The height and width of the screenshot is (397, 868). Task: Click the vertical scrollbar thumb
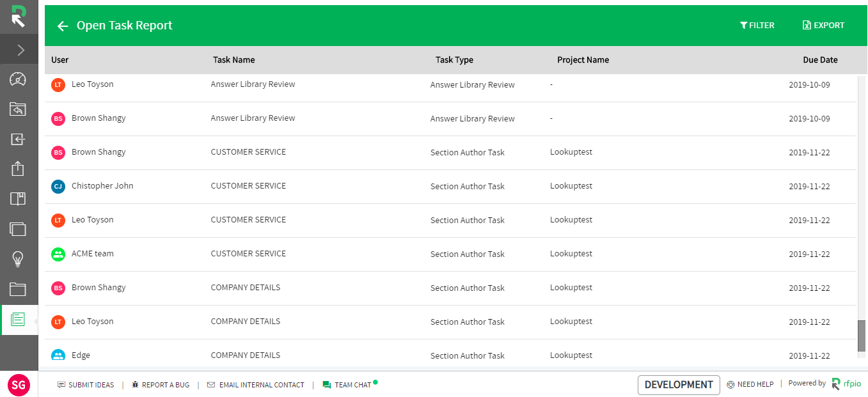coord(862,336)
